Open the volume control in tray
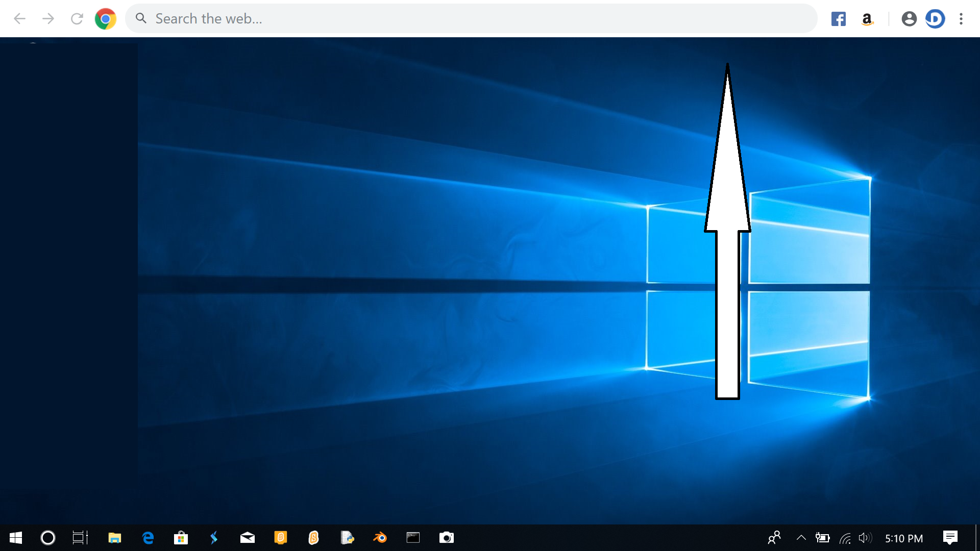 point(865,538)
